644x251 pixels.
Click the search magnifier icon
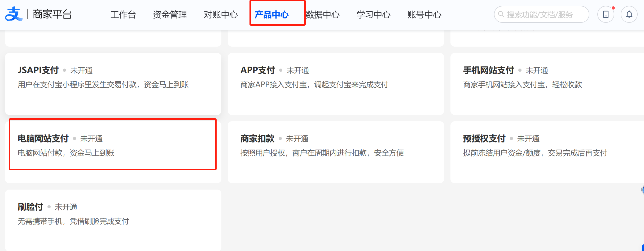(501, 14)
